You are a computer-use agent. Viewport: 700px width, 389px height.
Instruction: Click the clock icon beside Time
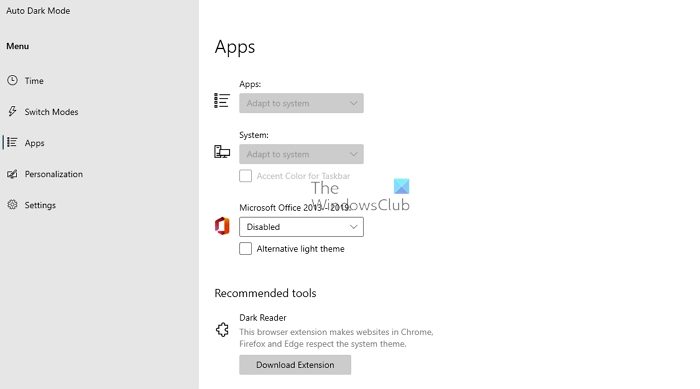point(12,80)
